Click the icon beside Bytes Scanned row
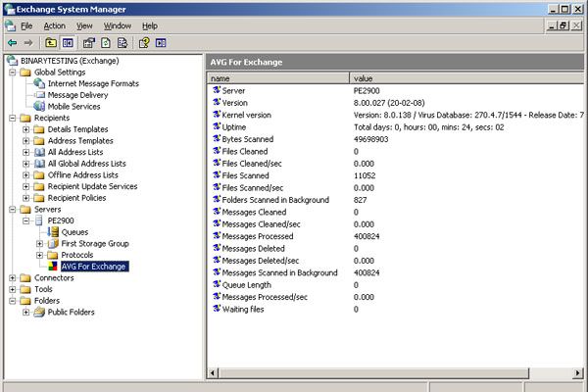The height and width of the screenshot is (392, 588). pos(217,138)
